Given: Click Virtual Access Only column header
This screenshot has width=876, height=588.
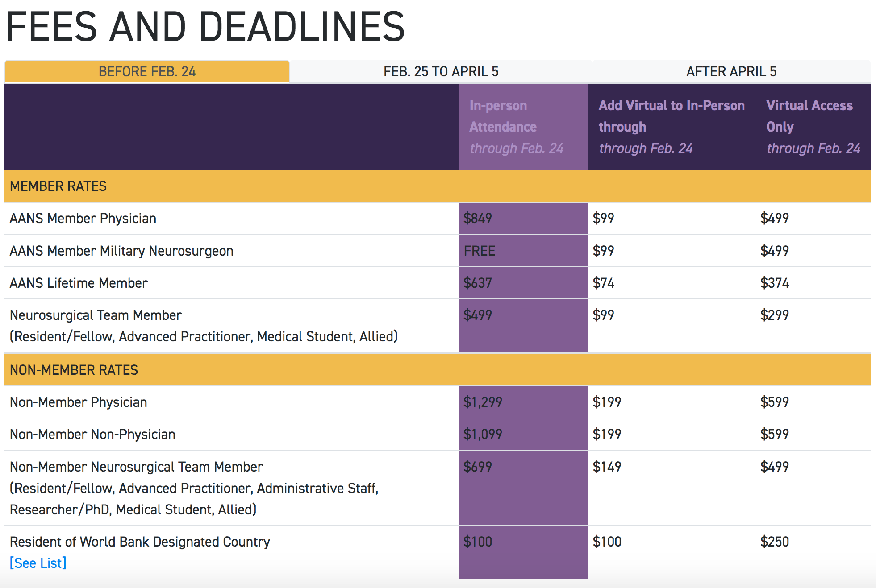Looking at the screenshot, I should pos(813,127).
